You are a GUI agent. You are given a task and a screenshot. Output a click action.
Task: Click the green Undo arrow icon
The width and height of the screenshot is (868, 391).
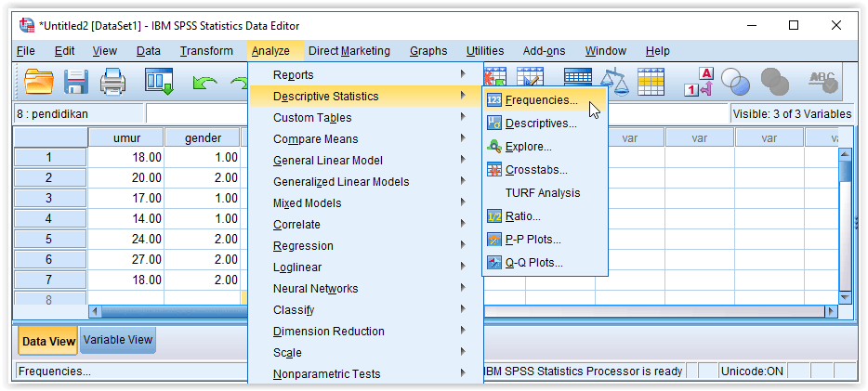[x=204, y=83]
